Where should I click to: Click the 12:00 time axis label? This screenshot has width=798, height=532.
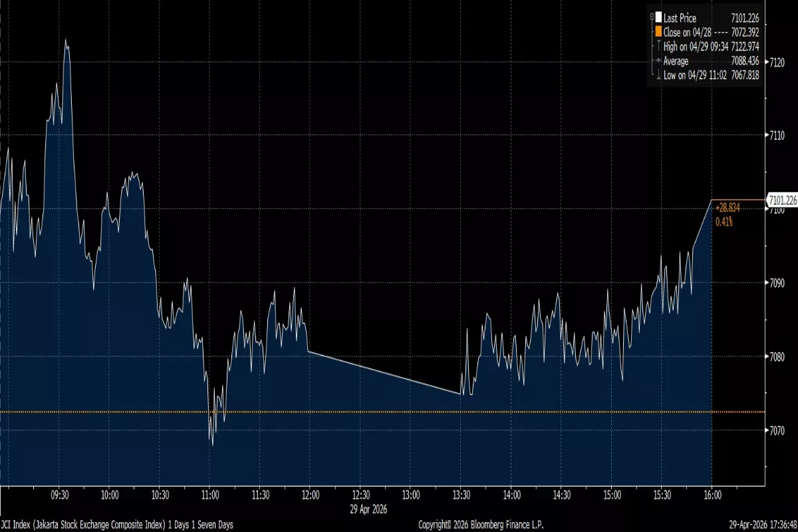pyautogui.click(x=311, y=495)
